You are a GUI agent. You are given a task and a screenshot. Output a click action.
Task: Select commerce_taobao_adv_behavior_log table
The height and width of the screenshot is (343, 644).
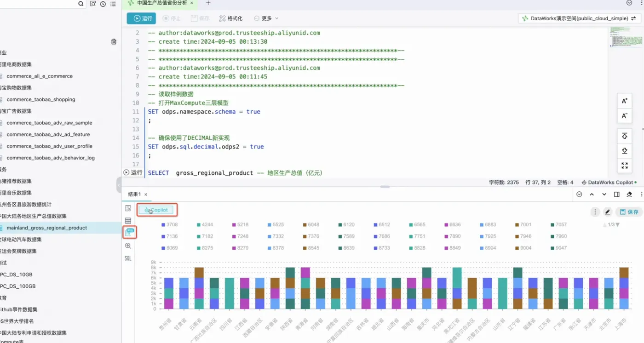tap(51, 158)
